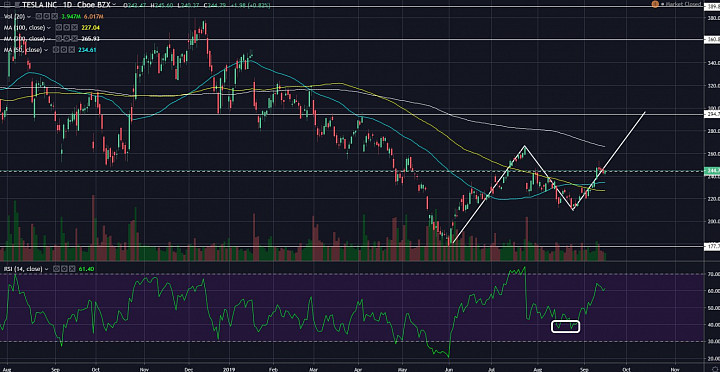Expand the Vol (20) legend dropdown arrow
Viewport: 720px width, 372px height.
(29, 17)
